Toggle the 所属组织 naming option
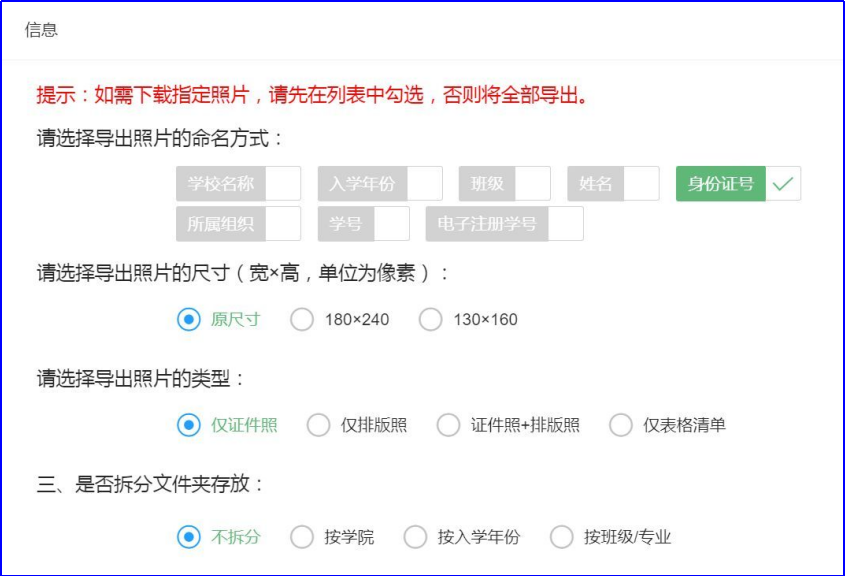The height and width of the screenshot is (576, 845). [x=238, y=224]
